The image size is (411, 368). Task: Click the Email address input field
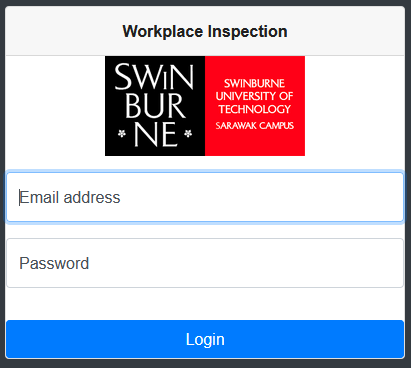pyautogui.click(x=205, y=197)
